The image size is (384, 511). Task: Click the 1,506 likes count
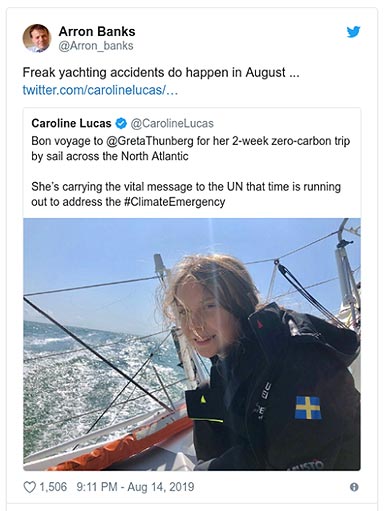click(x=53, y=487)
